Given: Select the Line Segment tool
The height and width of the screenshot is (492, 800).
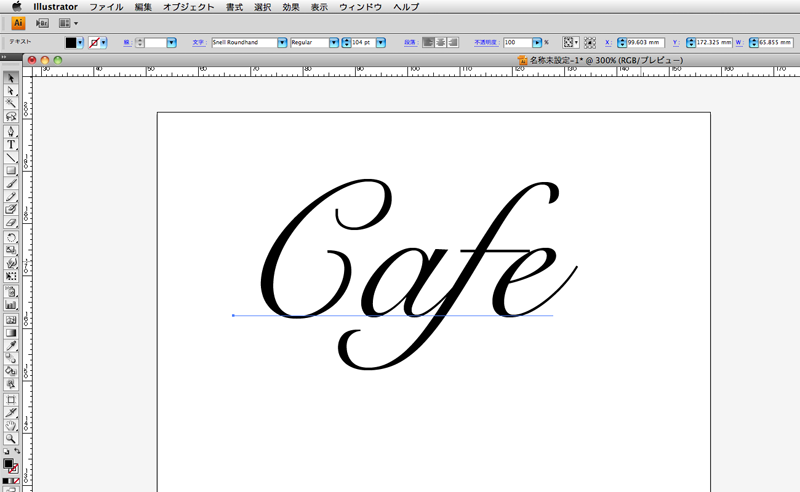Looking at the screenshot, I should click(x=11, y=157).
